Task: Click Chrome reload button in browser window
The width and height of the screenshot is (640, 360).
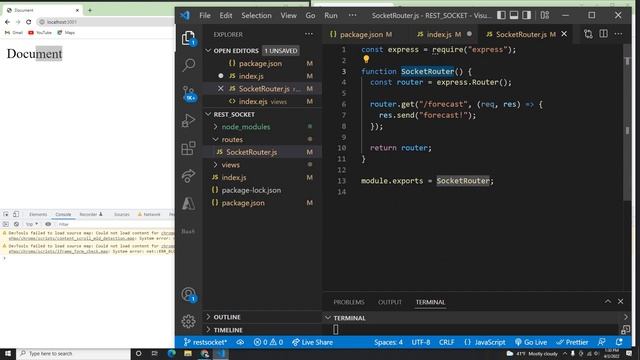Action: click(28, 22)
